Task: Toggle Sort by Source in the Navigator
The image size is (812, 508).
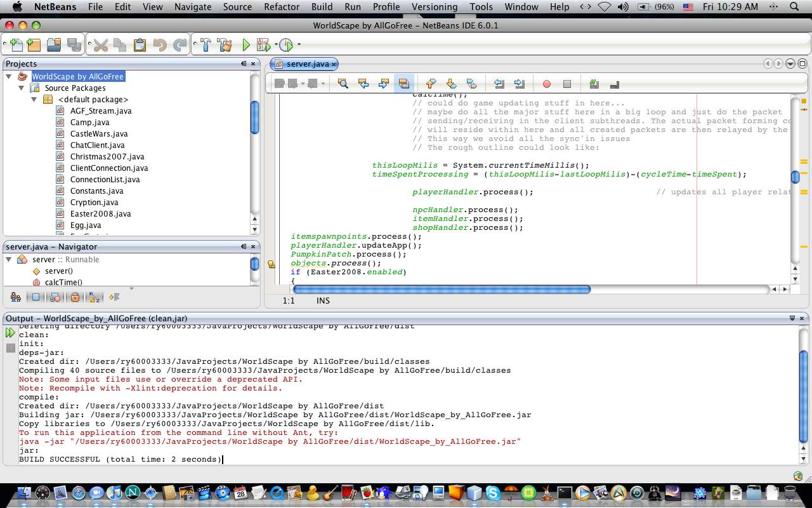Action: (x=114, y=297)
